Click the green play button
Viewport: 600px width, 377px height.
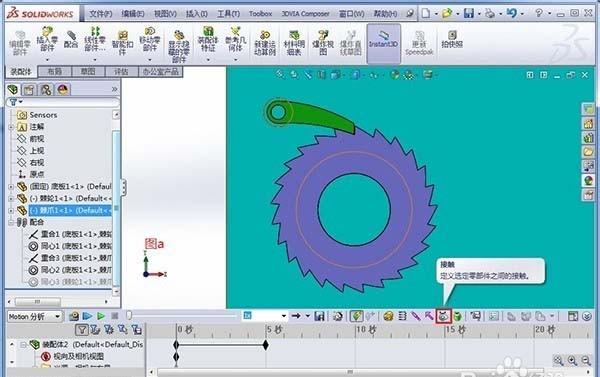pyautogui.click(x=101, y=316)
